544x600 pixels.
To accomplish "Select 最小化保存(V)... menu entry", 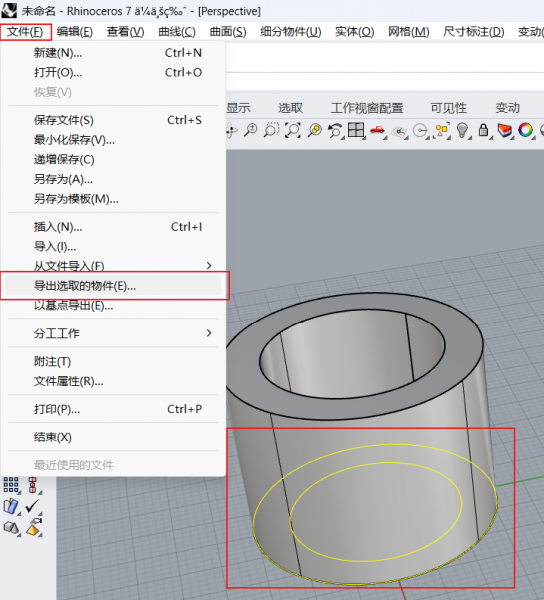I will click(x=114, y=140).
